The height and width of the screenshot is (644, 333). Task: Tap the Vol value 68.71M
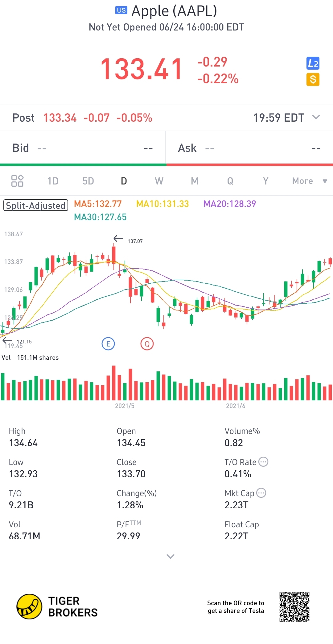(25, 536)
